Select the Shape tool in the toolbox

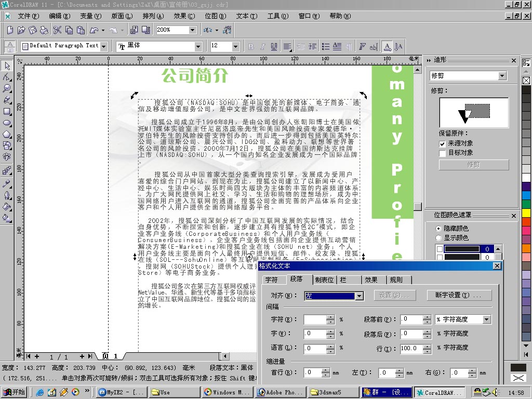7,77
